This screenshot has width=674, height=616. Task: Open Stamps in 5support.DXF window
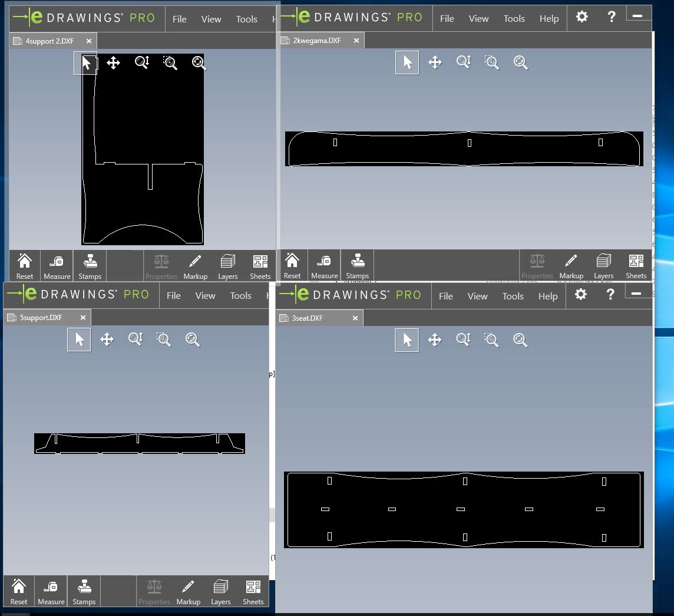pos(84,591)
